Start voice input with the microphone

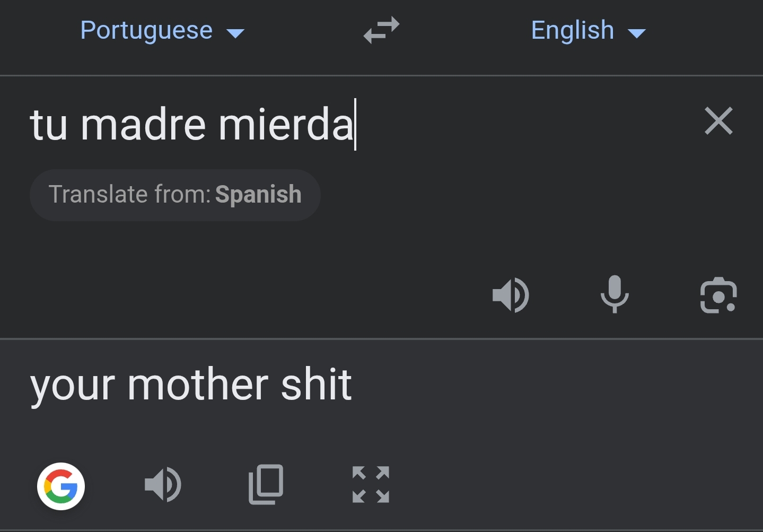pos(615,294)
